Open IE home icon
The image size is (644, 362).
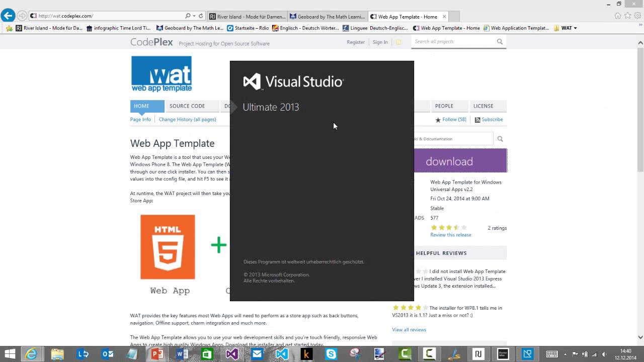coord(618,16)
